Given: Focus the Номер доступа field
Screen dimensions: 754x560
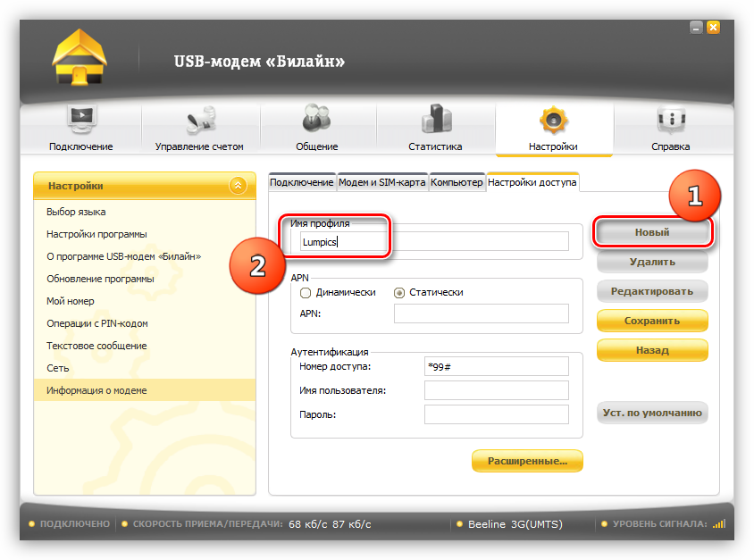Looking at the screenshot, I should [x=497, y=367].
